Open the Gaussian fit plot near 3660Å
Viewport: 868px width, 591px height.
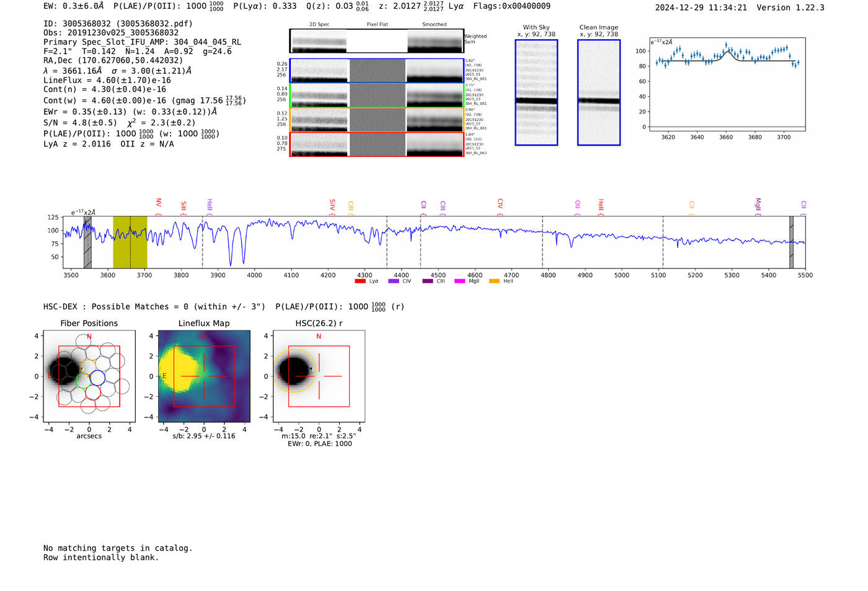(x=727, y=84)
